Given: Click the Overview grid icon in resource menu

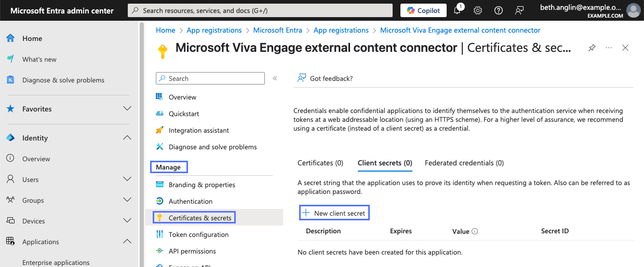Looking at the screenshot, I should coord(159,97).
